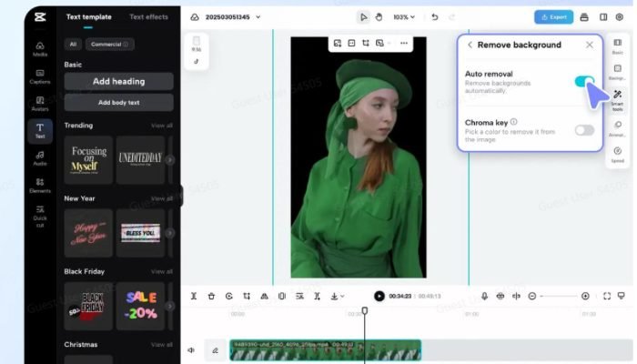View all Black Friday text templates

click(162, 271)
